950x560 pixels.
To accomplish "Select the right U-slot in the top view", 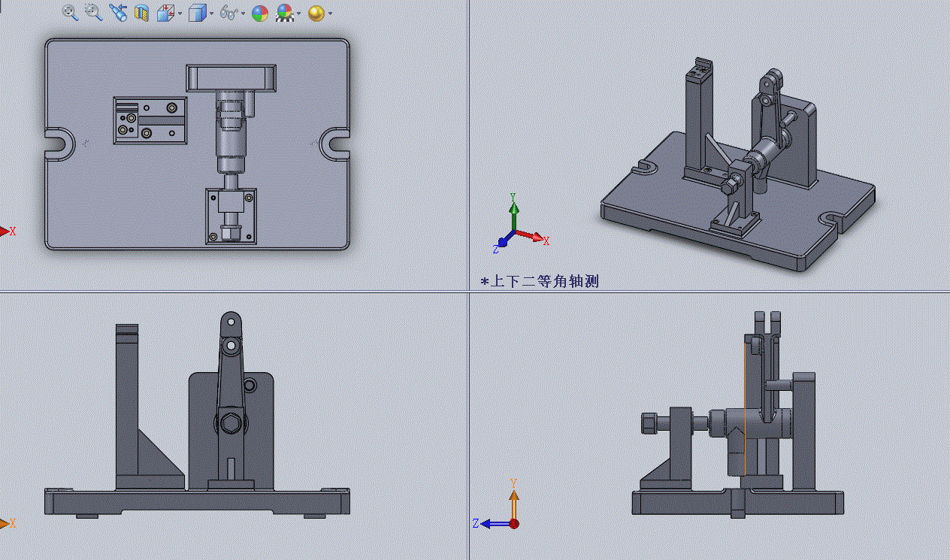I will [x=336, y=144].
